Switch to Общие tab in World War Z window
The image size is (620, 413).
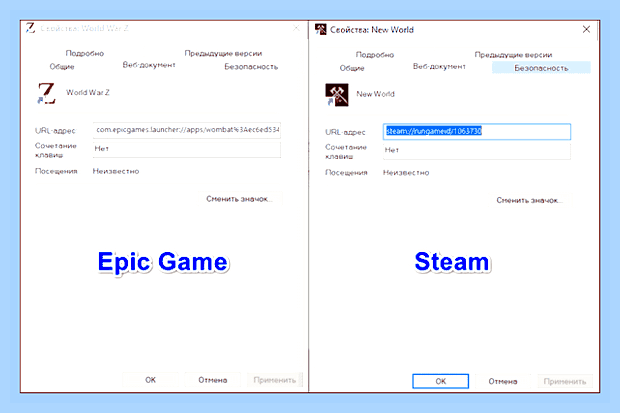(x=62, y=66)
